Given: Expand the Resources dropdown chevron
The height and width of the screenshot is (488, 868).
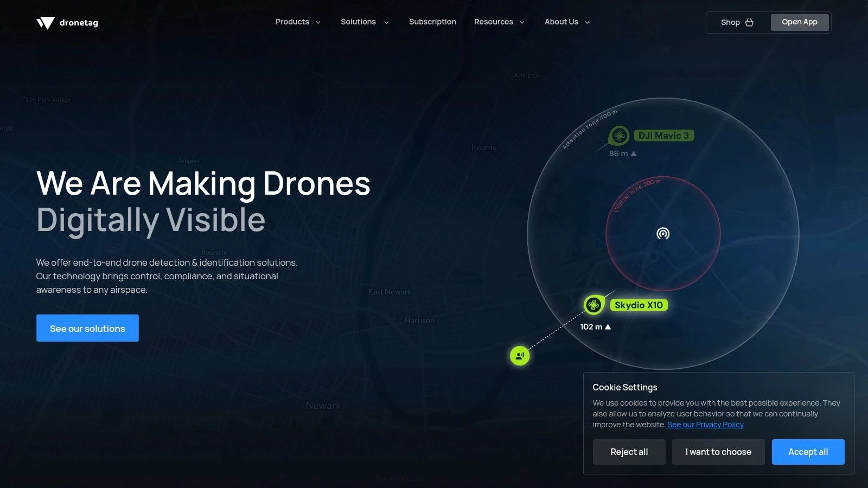Looking at the screenshot, I should pyautogui.click(x=522, y=23).
